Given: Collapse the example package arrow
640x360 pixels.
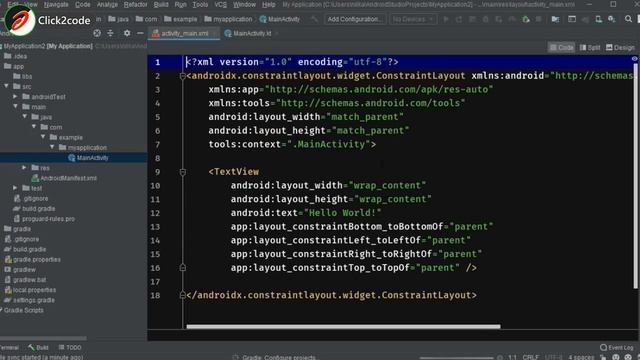Looking at the screenshot, I should coord(43,137).
